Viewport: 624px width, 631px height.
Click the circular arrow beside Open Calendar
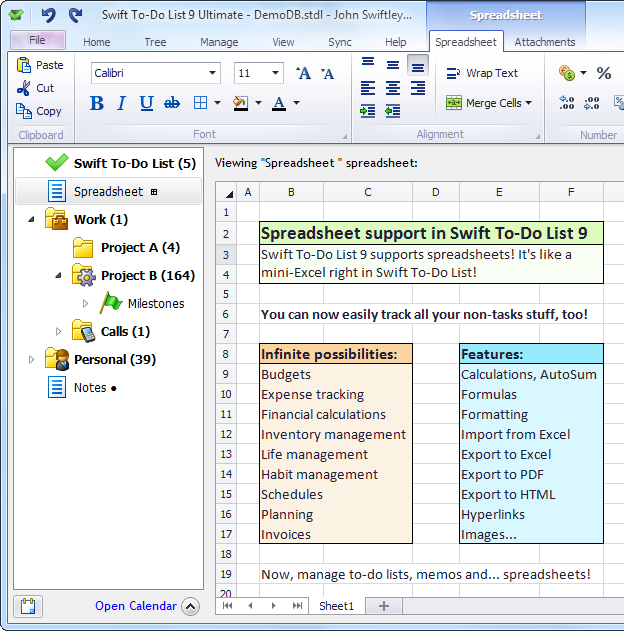click(190, 606)
